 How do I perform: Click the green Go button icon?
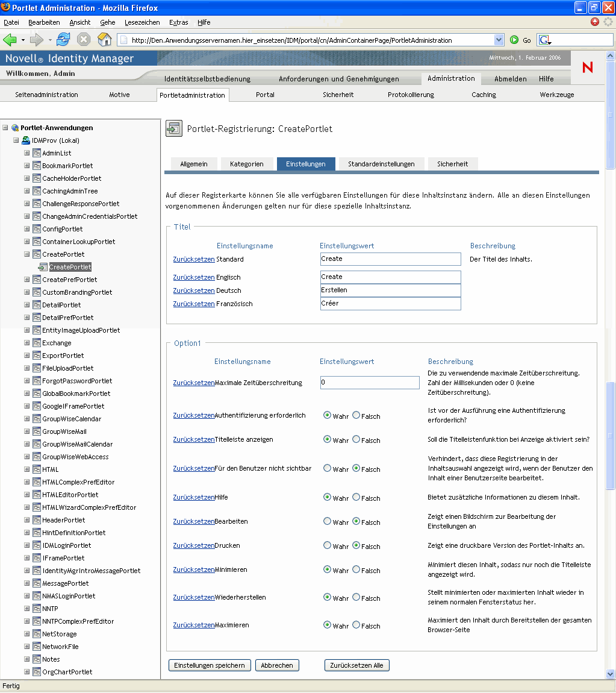(x=514, y=40)
